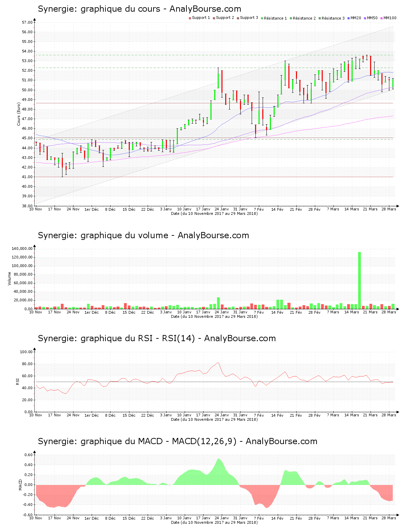Click '10 Nov' date on volume chart axis

pyautogui.click(x=36, y=312)
